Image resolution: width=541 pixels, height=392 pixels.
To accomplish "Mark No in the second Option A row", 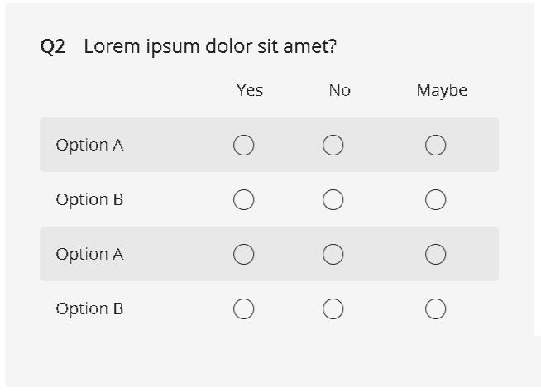I will point(333,255).
